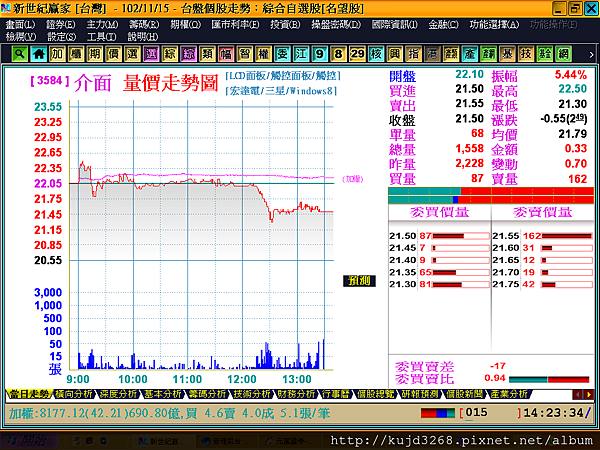
Task: Open the 技 technical toolbar icon
Action: 526,54
